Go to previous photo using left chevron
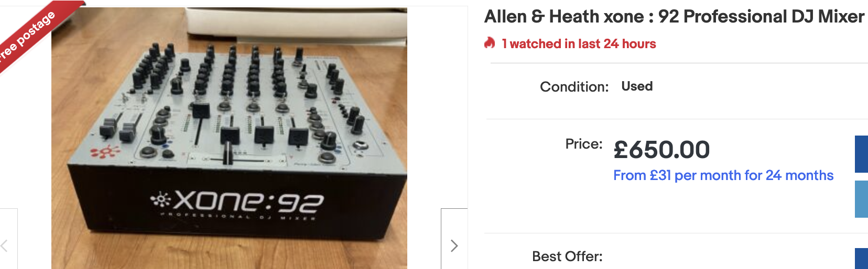868x269 pixels. click(x=5, y=245)
